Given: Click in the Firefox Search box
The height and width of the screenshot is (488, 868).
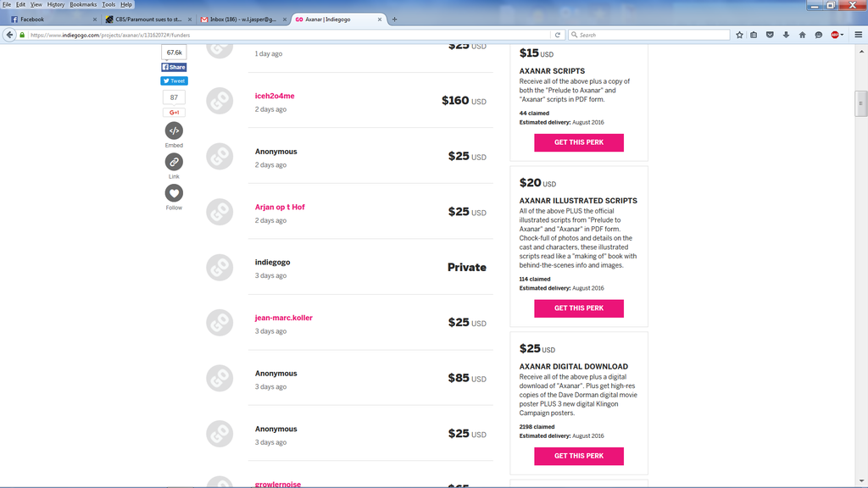Looking at the screenshot, I should [648, 35].
